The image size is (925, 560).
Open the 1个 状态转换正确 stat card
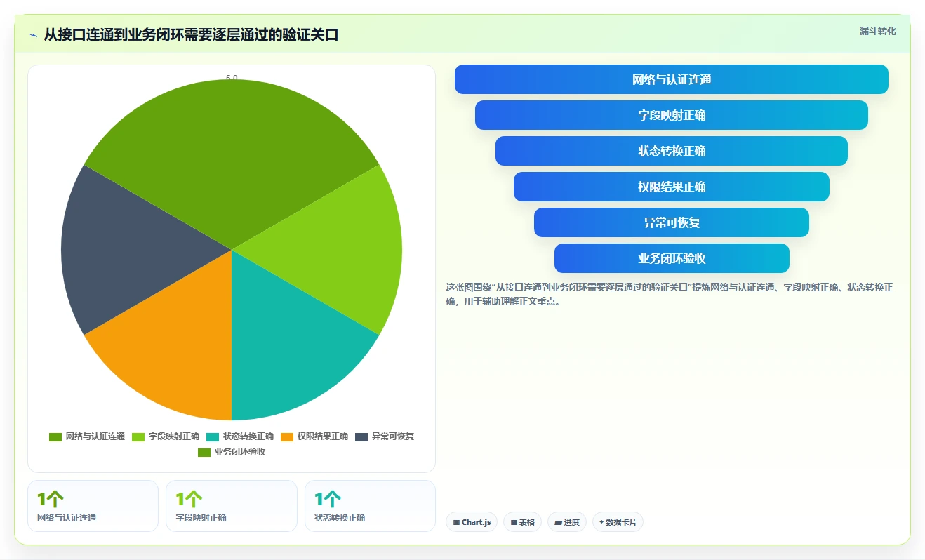[x=370, y=506]
